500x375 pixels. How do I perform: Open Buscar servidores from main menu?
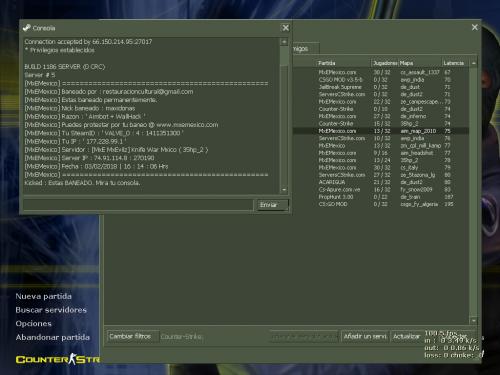tap(51, 310)
